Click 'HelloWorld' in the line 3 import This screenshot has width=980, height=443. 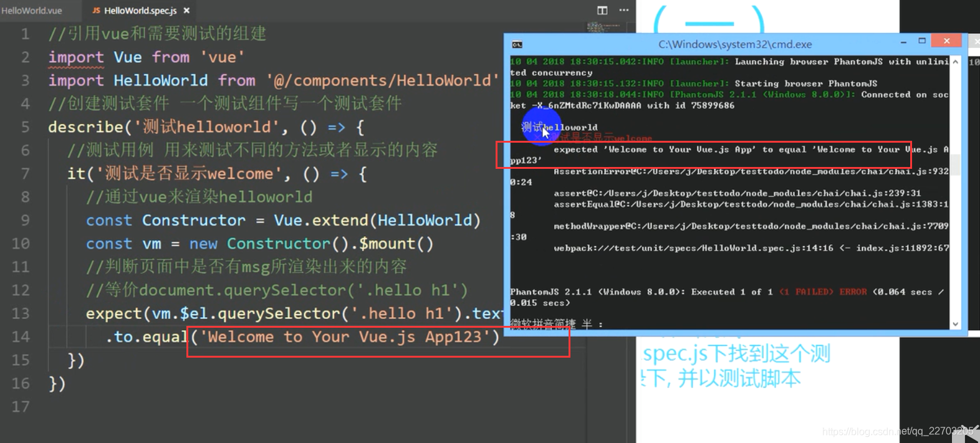[x=160, y=80]
